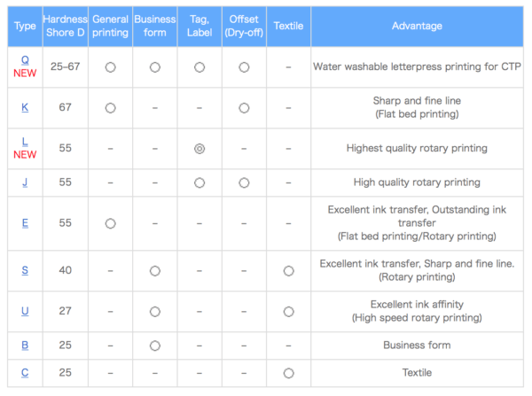Click the double-circle mark in L row
This screenshot has height=396, width=532.
coord(199,149)
